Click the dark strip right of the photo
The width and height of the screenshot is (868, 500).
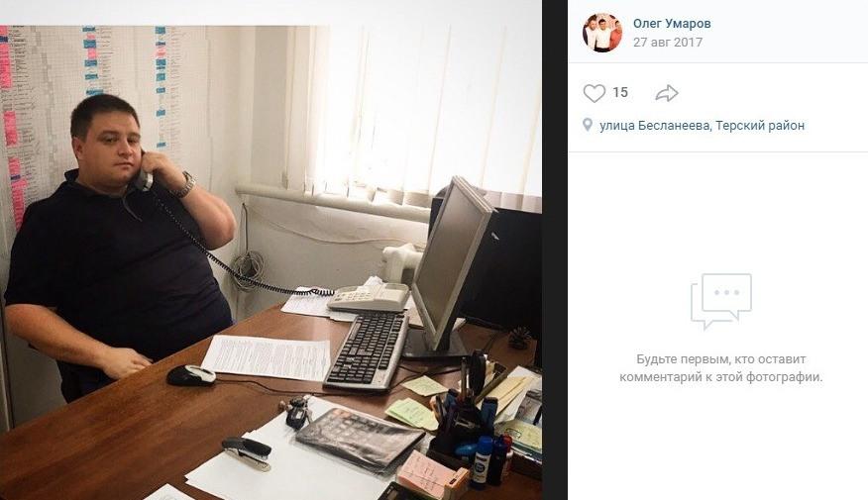555,250
